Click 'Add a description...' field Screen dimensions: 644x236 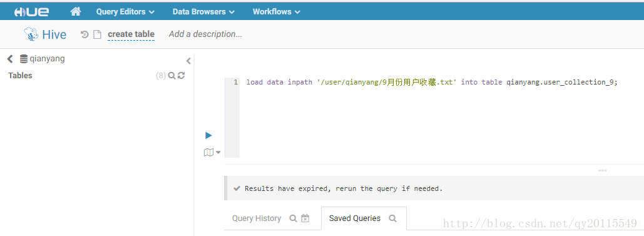tap(205, 34)
